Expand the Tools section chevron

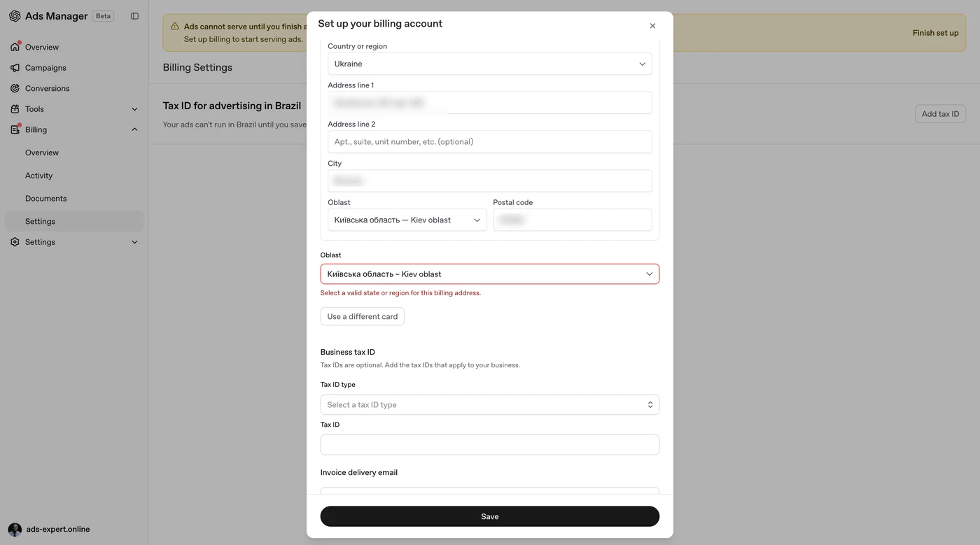point(134,109)
